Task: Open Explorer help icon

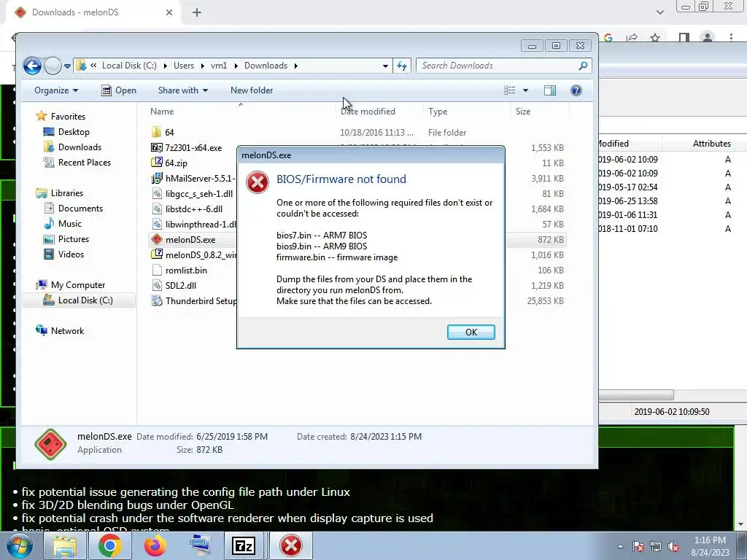Action: coord(576,90)
